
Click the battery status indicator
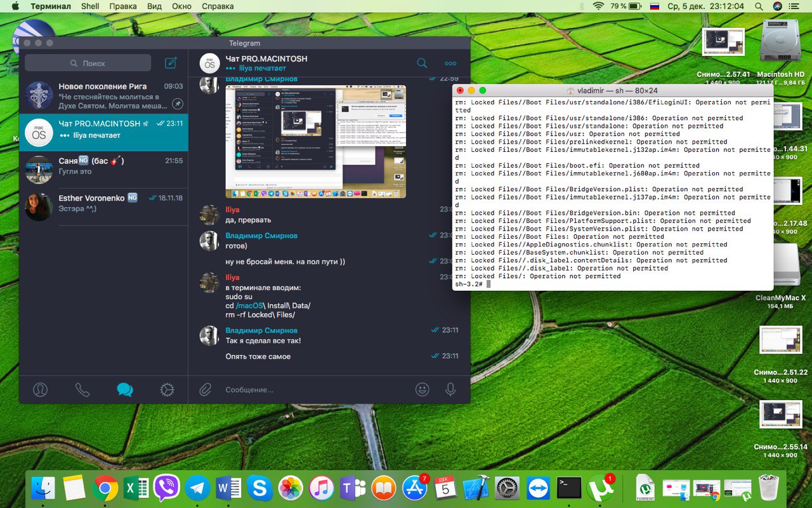[x=627, y=6]
